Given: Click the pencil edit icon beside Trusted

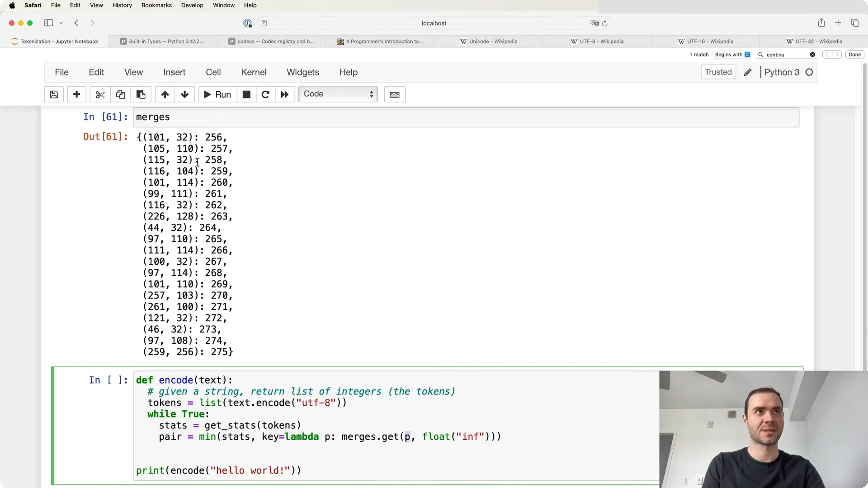Looking at the screenshot, I should (748, 72).
